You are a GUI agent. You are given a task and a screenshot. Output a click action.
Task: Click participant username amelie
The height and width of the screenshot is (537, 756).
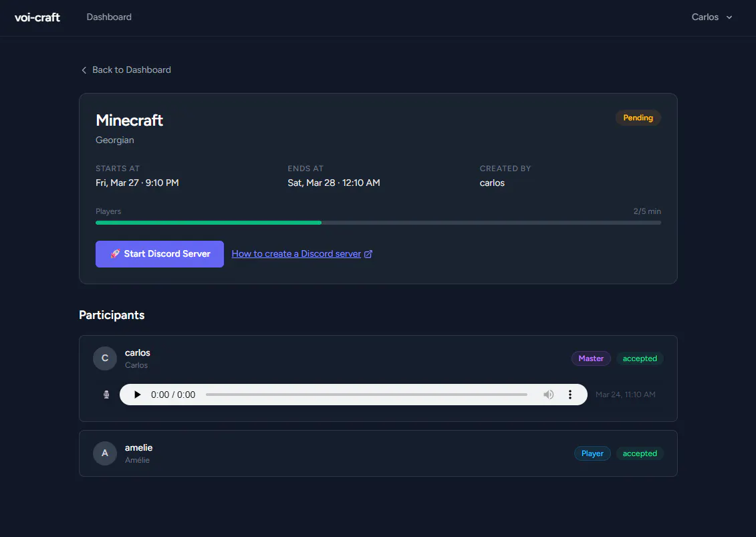(138, 448)
